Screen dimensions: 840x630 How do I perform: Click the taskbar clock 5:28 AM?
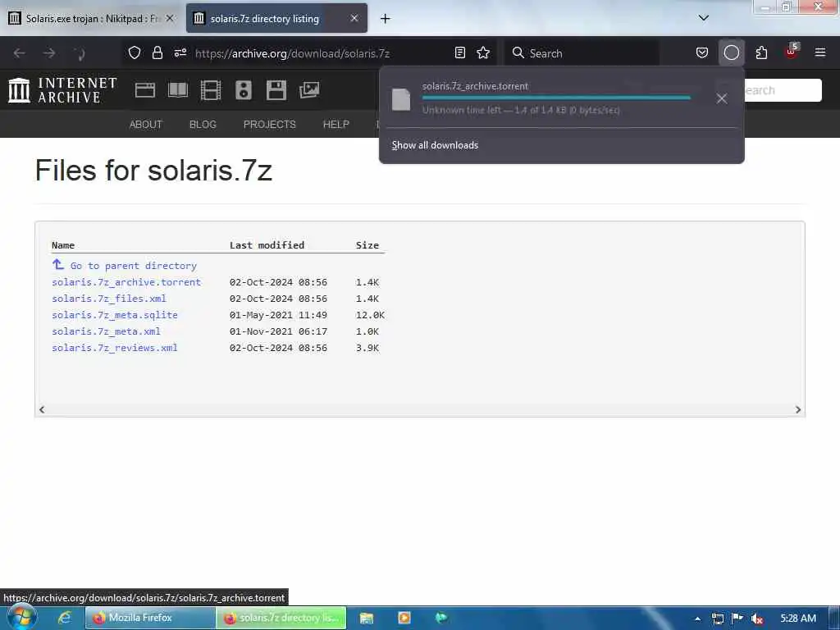798,619
